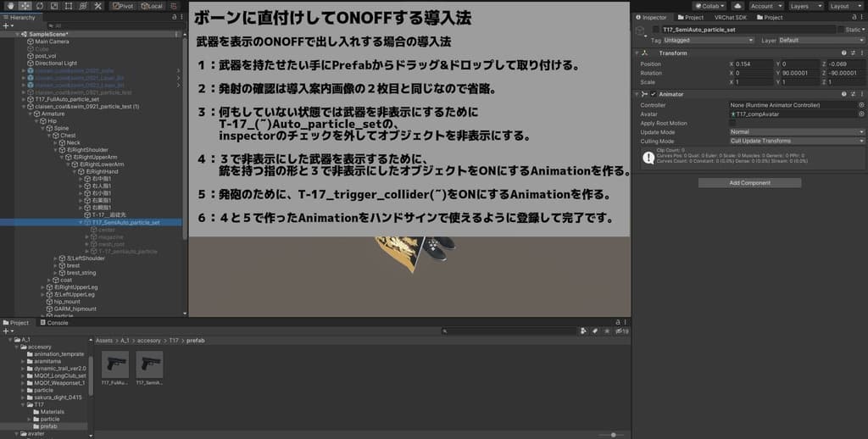The width and height of the screenshot is (868, 439).
Task: Select the Scale tool in the toolbar
Action: click(x=54, y=6)
